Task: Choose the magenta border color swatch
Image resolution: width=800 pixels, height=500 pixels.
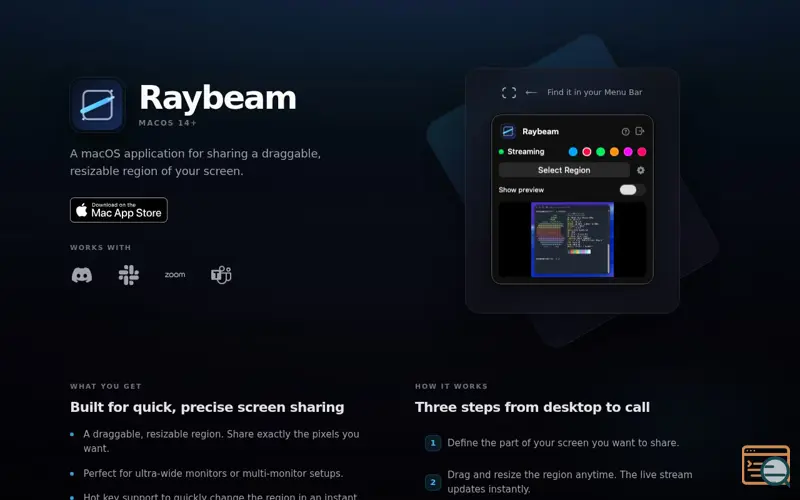Action: 628,152
